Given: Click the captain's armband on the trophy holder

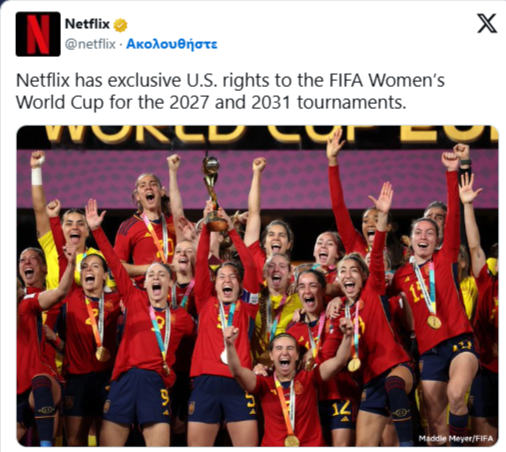Looking at the screenshot, I should [251, 297].
